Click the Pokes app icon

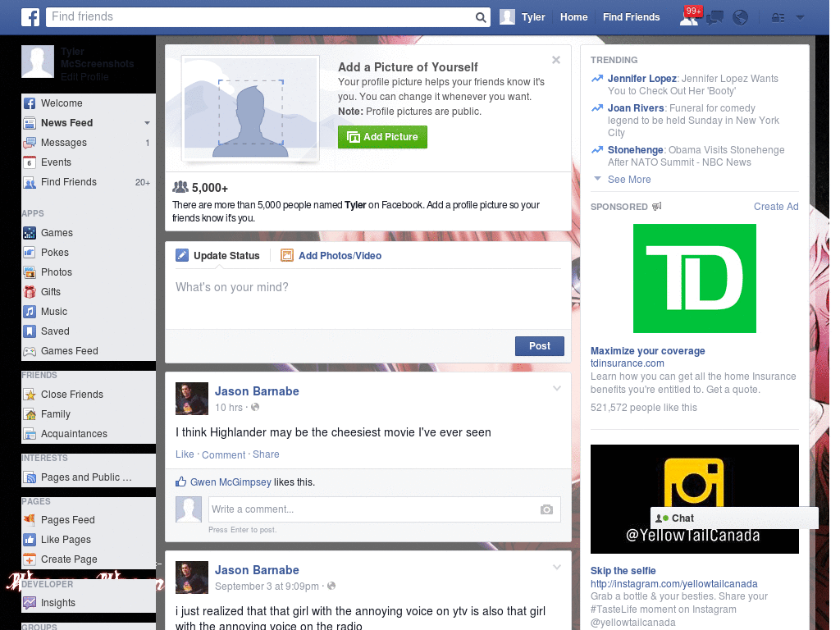click(x=30, y=253)
